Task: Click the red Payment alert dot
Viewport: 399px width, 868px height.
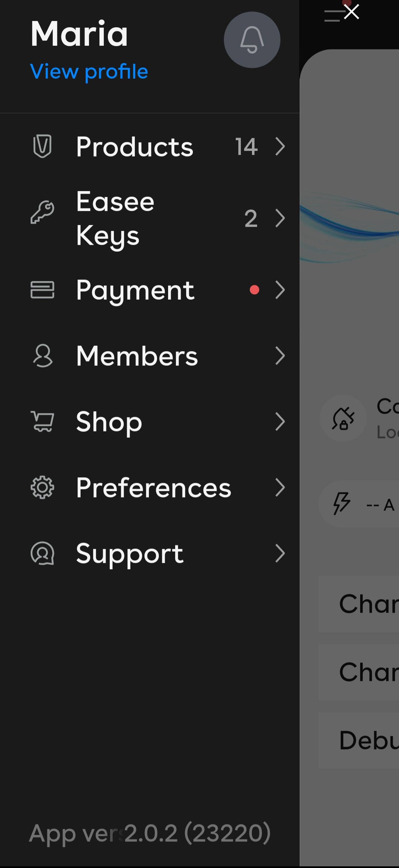Action: click(254, 290)
